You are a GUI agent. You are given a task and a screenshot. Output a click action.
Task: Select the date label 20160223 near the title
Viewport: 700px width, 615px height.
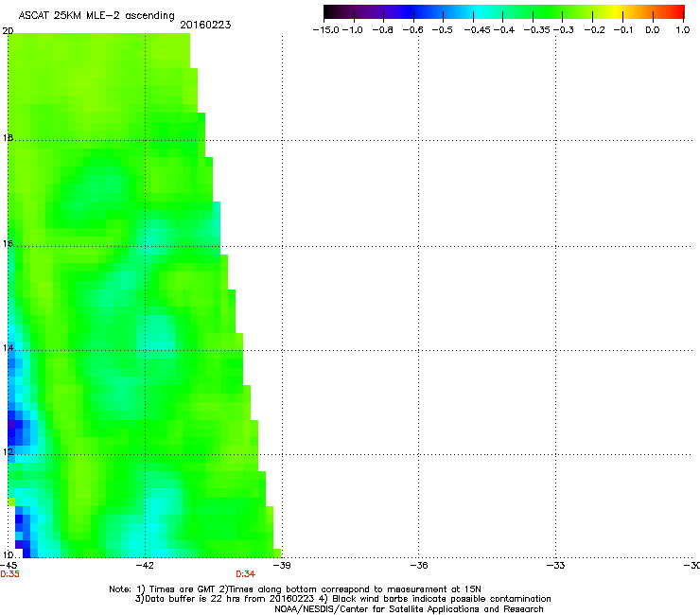[x=205, y=25]
